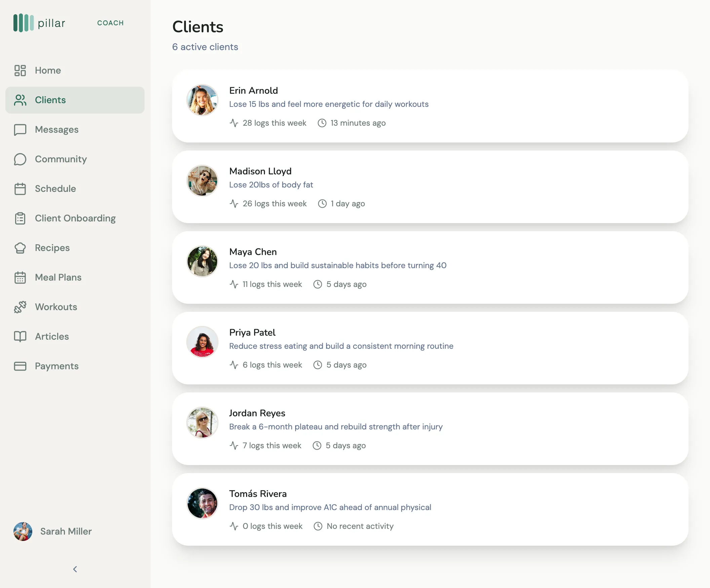Click the Messages chat bubble icon

pos(20,130)
